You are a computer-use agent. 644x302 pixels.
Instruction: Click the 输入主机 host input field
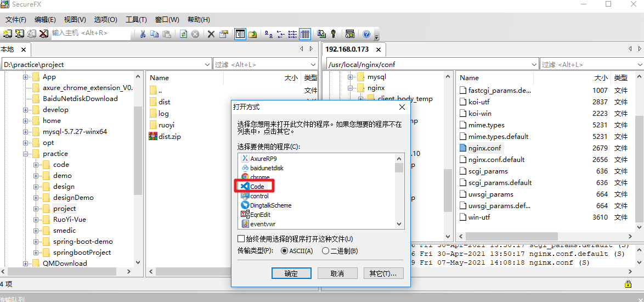[91, 33]
